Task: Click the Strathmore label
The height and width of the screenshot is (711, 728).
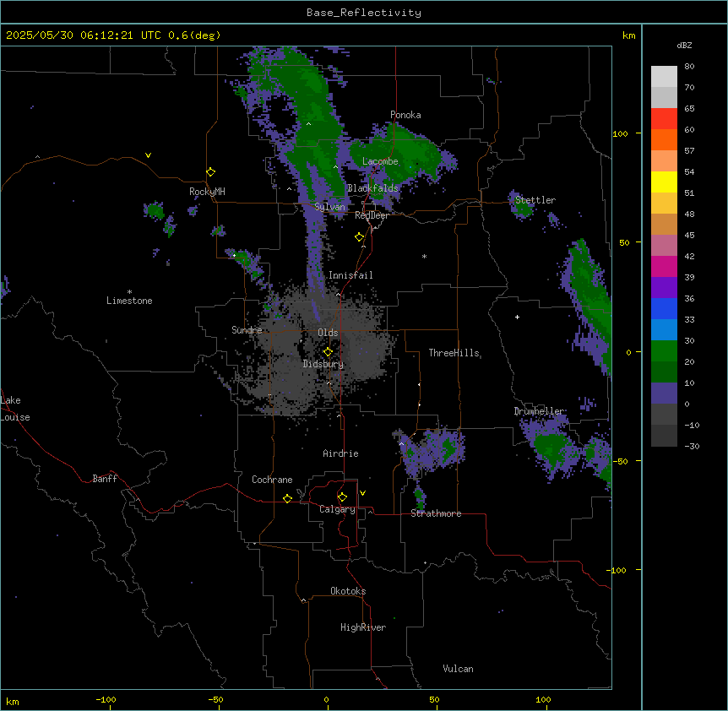Action: [436, 513]
